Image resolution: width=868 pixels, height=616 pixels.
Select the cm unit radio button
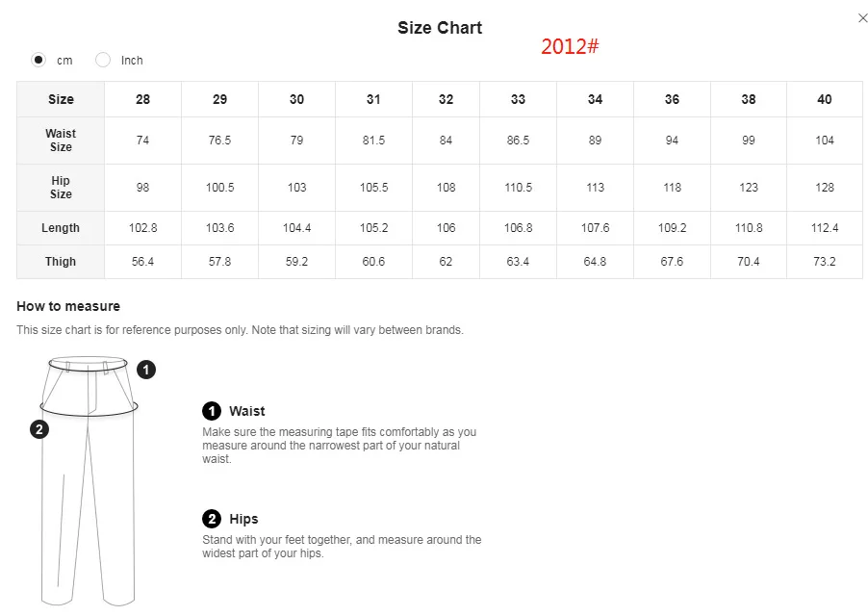click(38, 60)
